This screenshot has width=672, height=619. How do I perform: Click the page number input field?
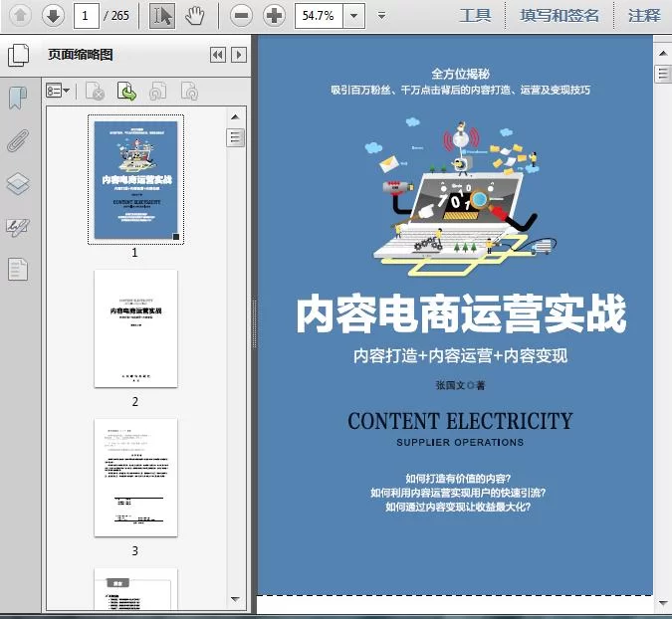coord(87,15)
